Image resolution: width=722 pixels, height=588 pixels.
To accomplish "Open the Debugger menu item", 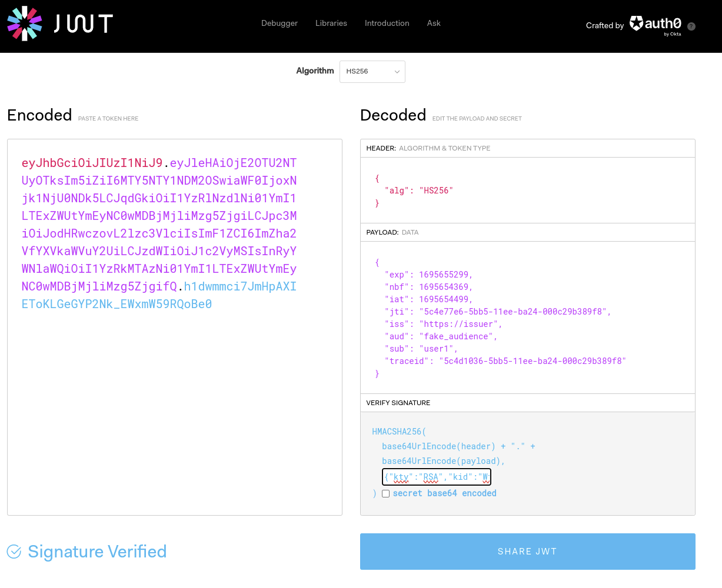I will (279, 24).
